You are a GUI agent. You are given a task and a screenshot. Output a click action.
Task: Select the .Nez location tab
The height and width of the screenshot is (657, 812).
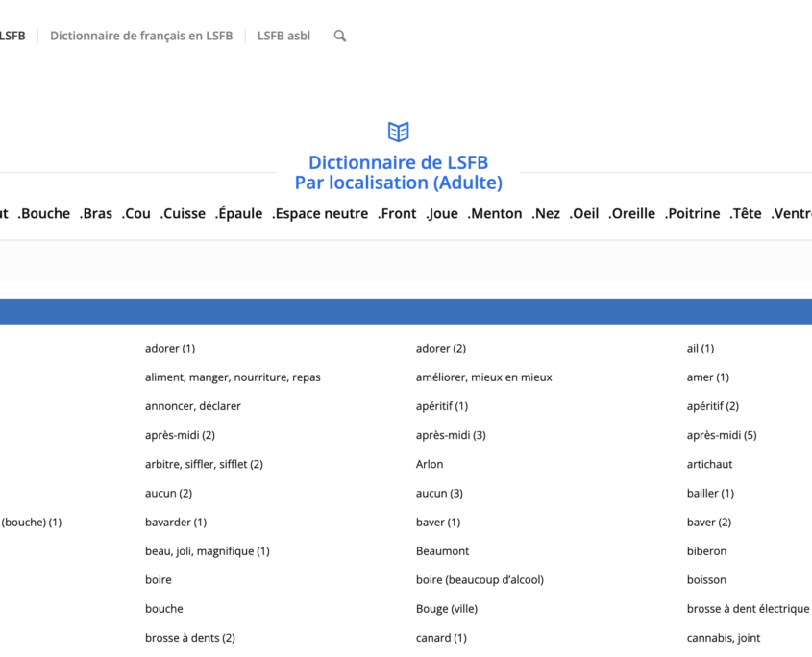546,213
